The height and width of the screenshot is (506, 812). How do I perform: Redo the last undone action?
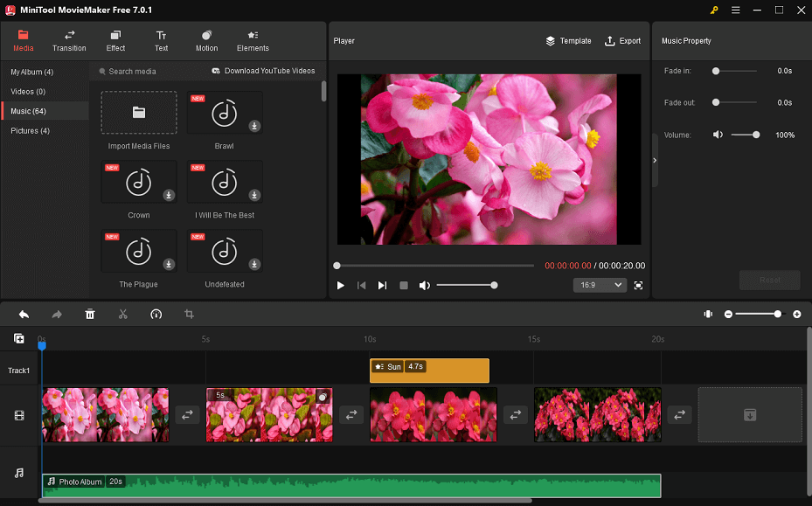click(x=57, y=314)
